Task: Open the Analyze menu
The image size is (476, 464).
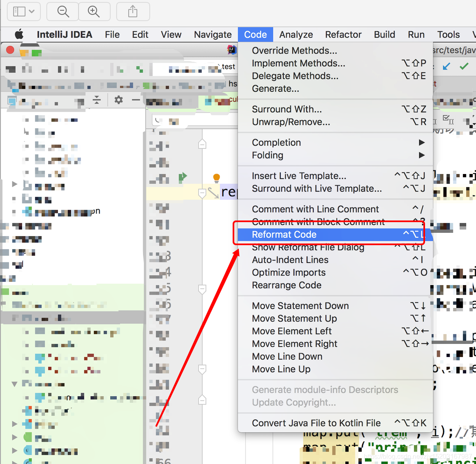Action: point(296,34)
